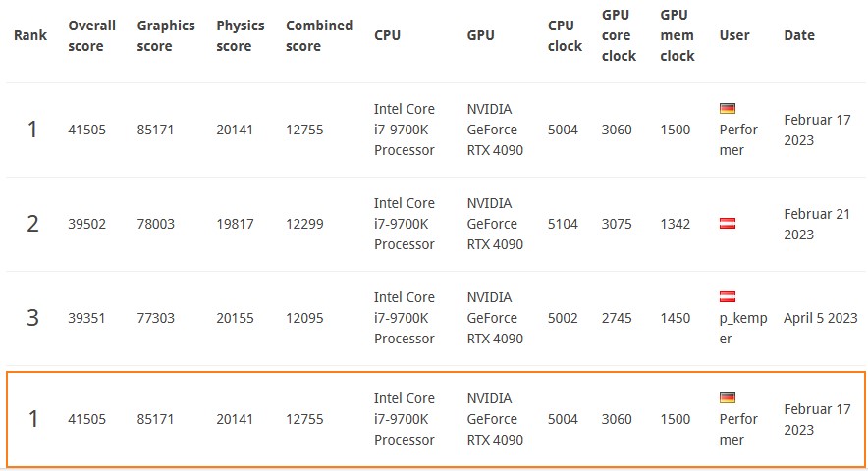Sort by the Graphics score column header
Screen dimensions: 868x471
coord(166,36)
